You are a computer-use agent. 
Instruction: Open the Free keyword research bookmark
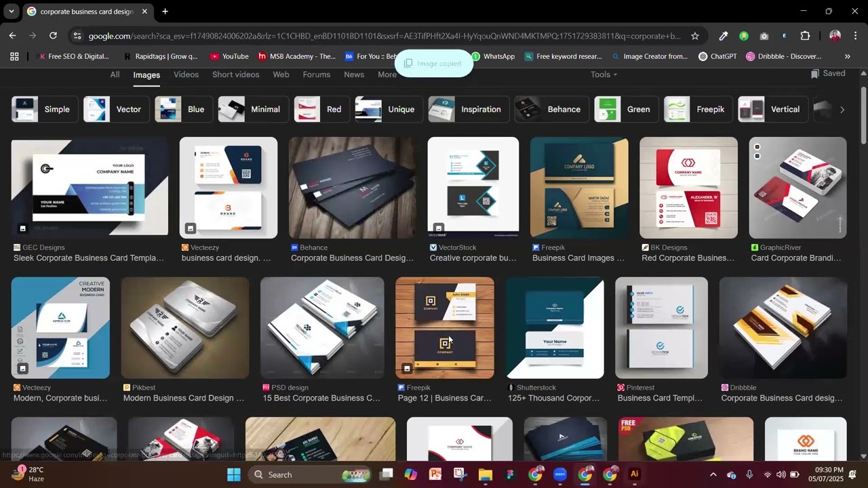(564, 56)
